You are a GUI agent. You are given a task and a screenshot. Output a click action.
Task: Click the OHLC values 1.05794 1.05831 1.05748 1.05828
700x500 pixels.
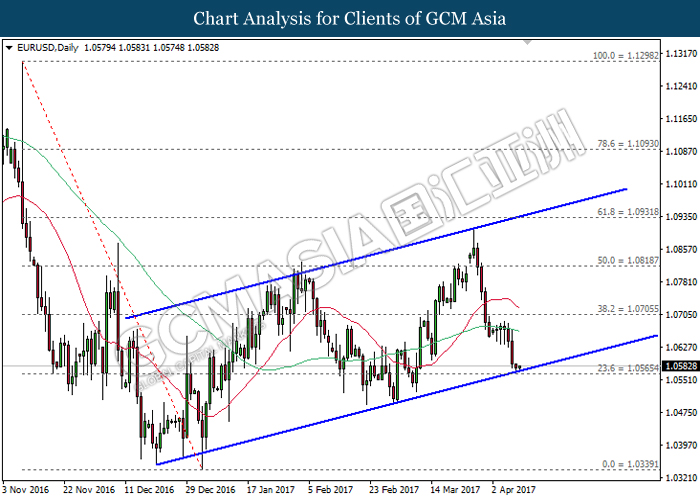151,48
